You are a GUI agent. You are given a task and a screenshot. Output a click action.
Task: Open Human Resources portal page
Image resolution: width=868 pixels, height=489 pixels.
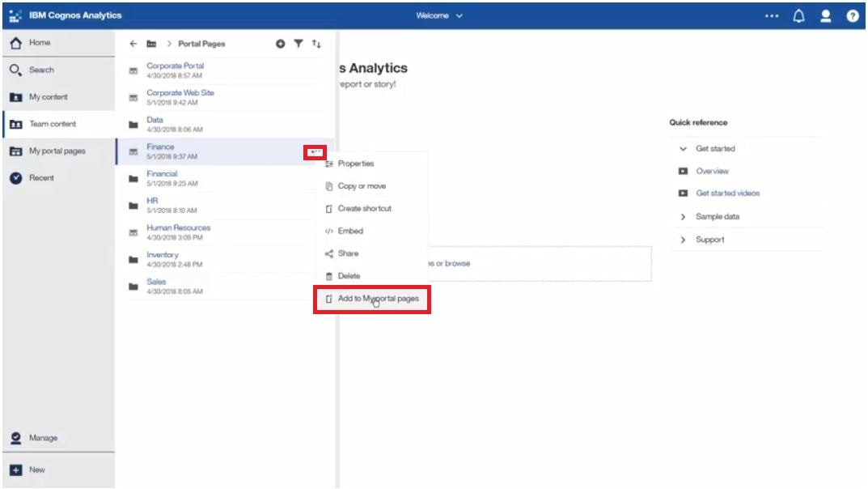(178, 227)
